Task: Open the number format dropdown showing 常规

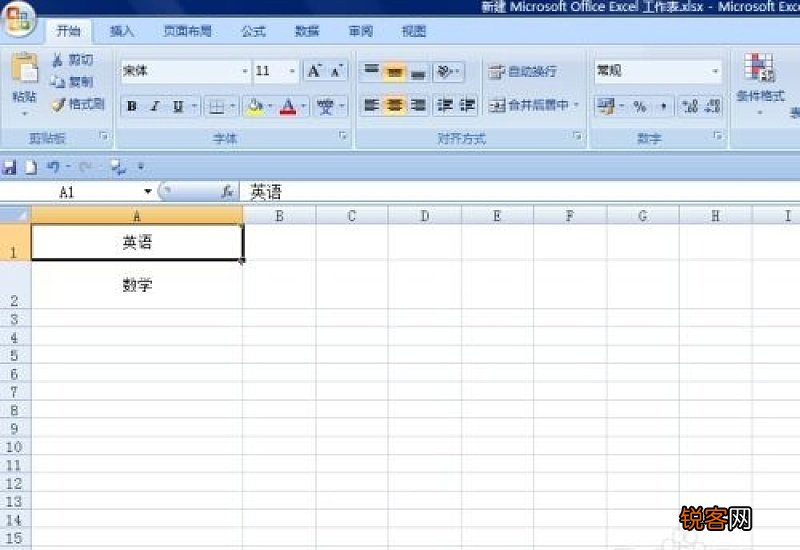Action: [715, 71]
